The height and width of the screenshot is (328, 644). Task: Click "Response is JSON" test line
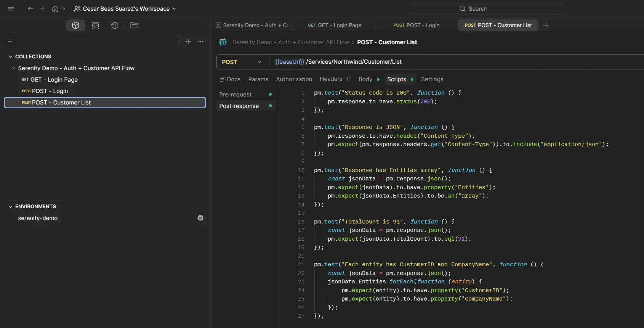384,127
